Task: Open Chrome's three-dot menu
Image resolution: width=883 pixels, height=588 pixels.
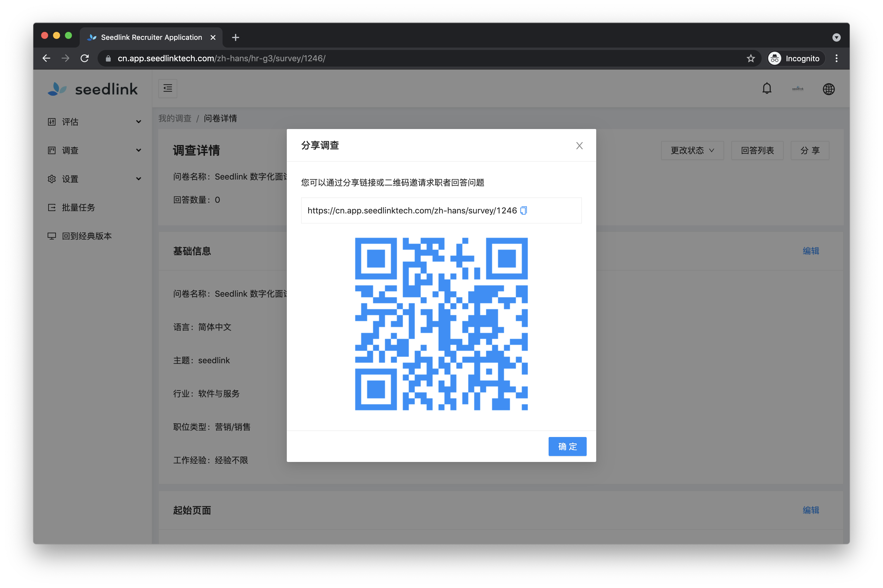Action: (836, 58)
